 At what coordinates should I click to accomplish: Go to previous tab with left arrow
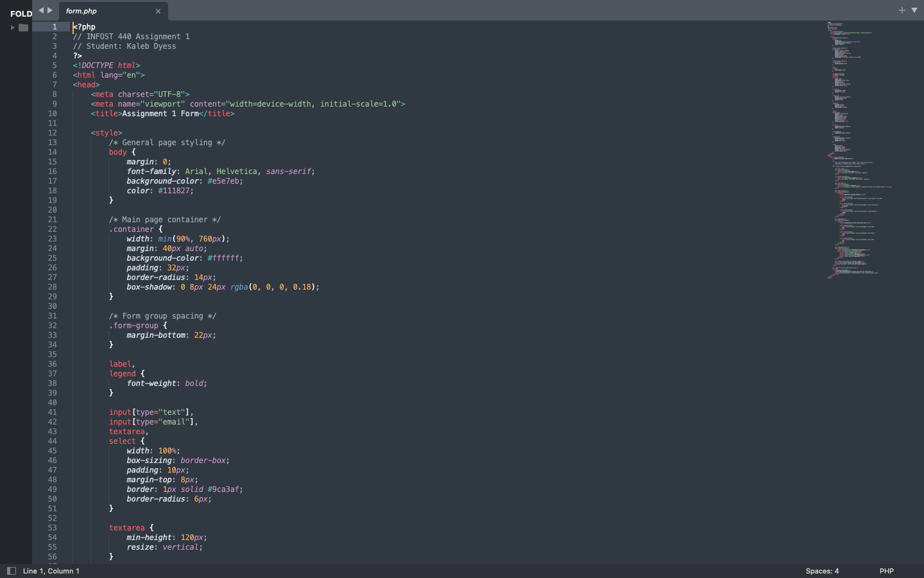(x=41, y=10)
